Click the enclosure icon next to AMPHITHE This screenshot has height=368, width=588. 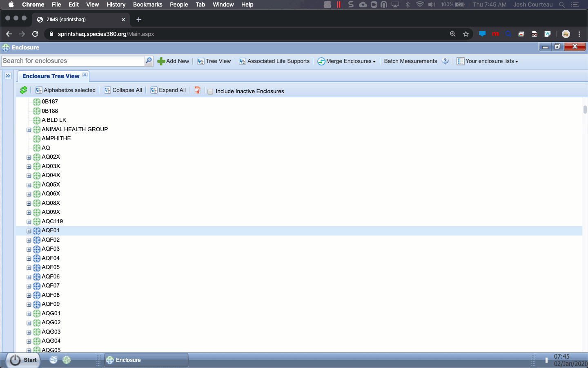[37, 139]
